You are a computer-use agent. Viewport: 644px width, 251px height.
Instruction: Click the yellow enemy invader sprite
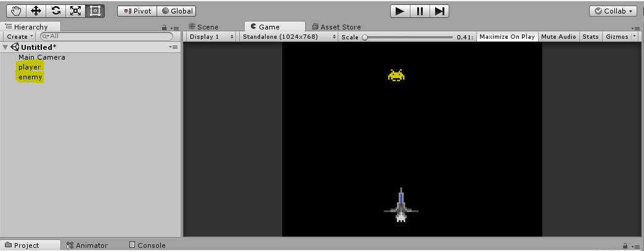(396, 75)
